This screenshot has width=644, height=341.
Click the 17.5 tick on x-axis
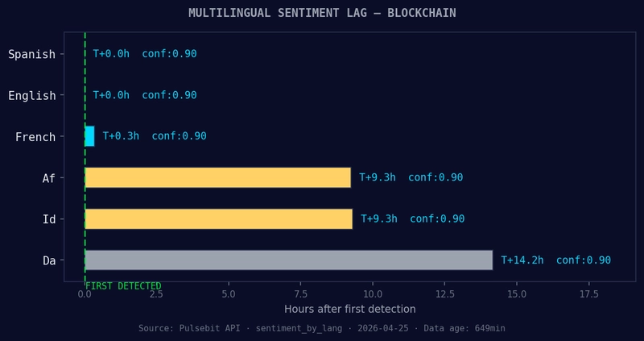pos(589,294)
